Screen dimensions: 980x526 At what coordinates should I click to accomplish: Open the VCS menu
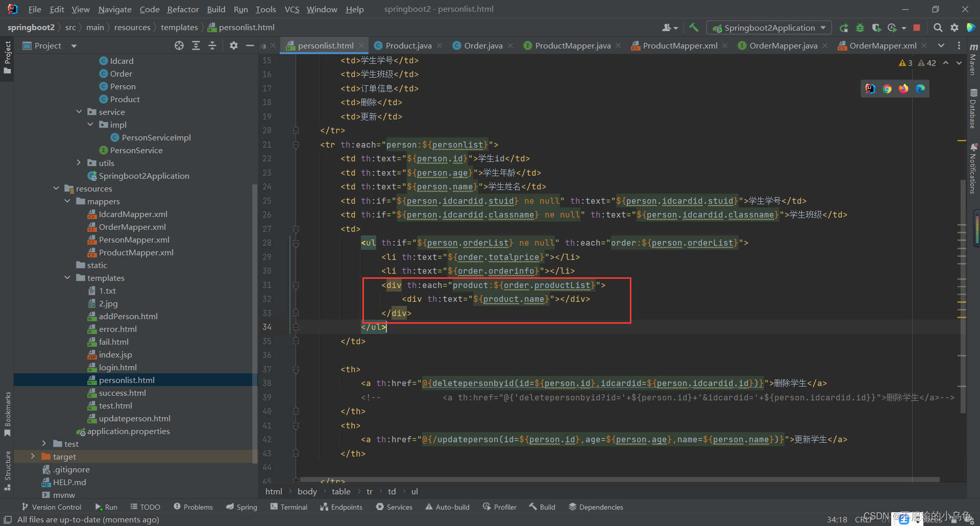[292, 9]
